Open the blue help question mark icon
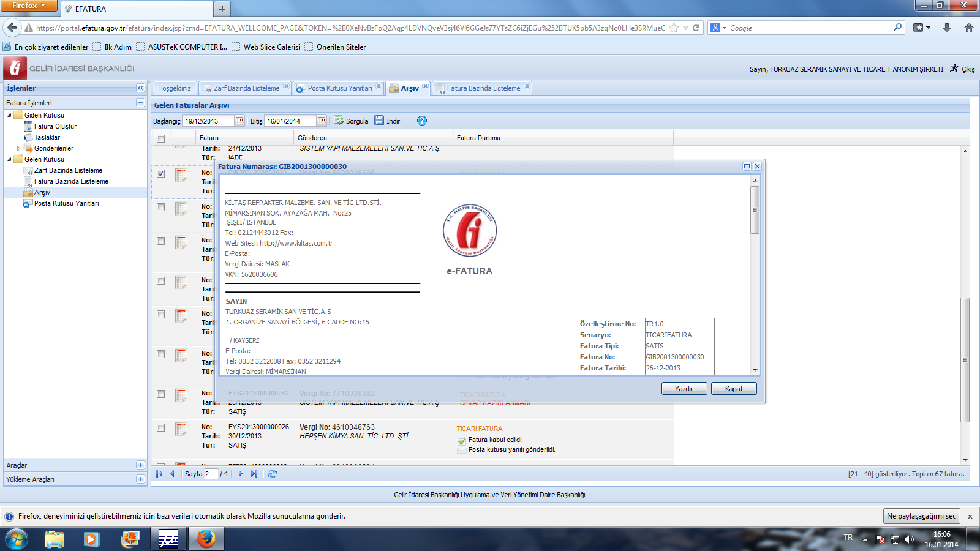The image size is (980, 551). click(422, 121)
